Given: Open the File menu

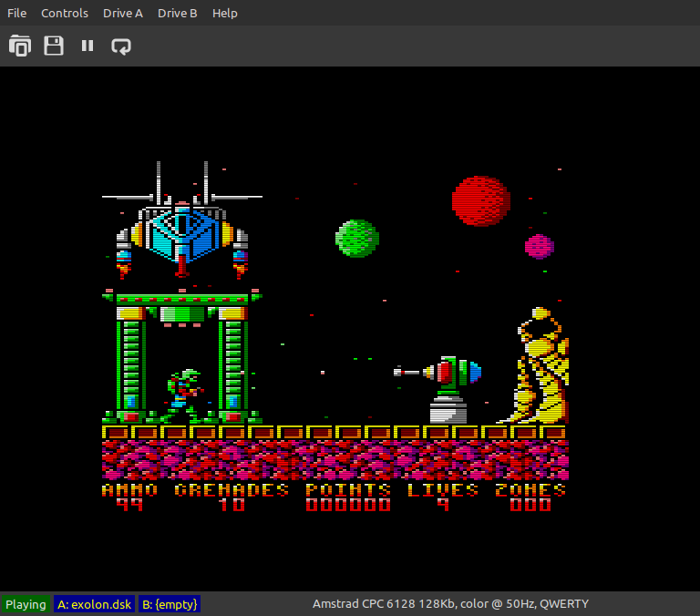Looking at the screenshot, I should 17,13.
